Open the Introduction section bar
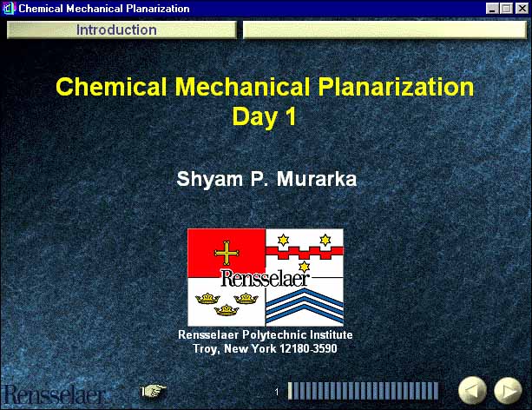Image resolution: width=532 pixels, height=410 pixels. tap(122, 30)
